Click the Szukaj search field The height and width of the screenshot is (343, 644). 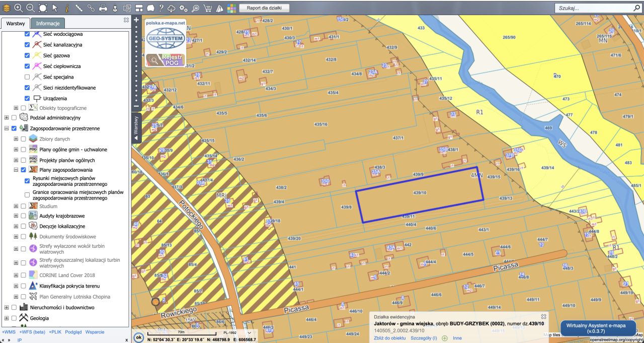click(591, 8)
